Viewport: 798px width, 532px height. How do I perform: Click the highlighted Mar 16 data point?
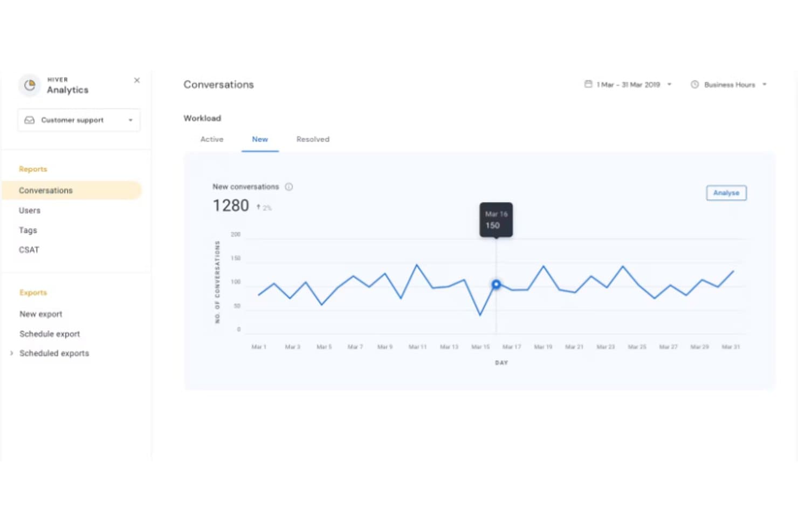click(496, 284)
